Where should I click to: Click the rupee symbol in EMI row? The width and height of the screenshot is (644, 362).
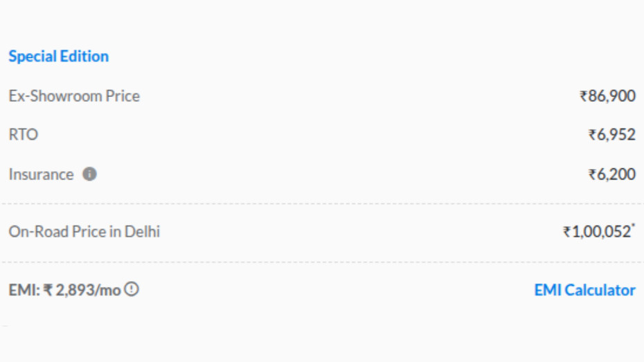[48, 290]
